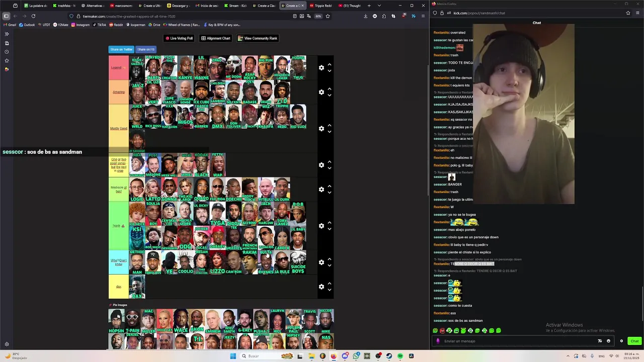The height and width of the screenshot is (362, 644).
Task: Open Windows Start menu
Action: coord(233,356)
